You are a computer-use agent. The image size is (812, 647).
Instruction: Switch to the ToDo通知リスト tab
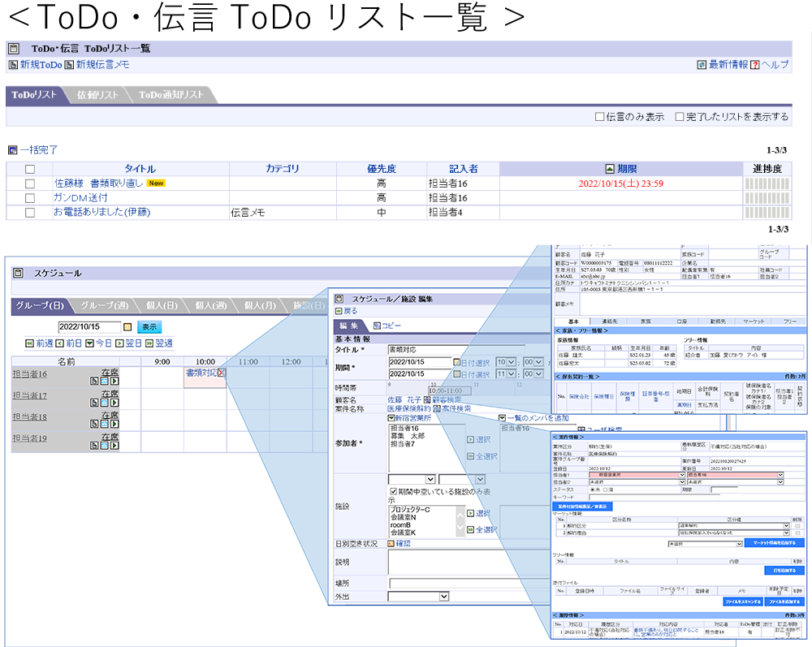(171, 95)
